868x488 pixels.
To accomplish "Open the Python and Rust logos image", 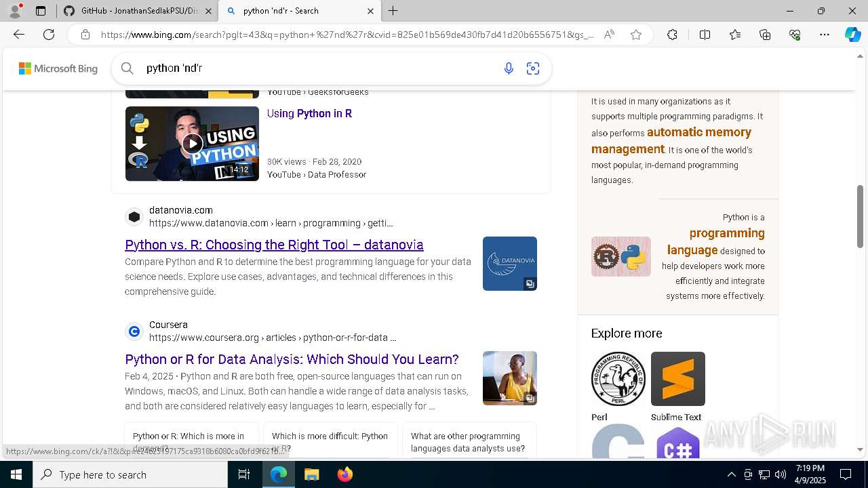I will [621, 256].
